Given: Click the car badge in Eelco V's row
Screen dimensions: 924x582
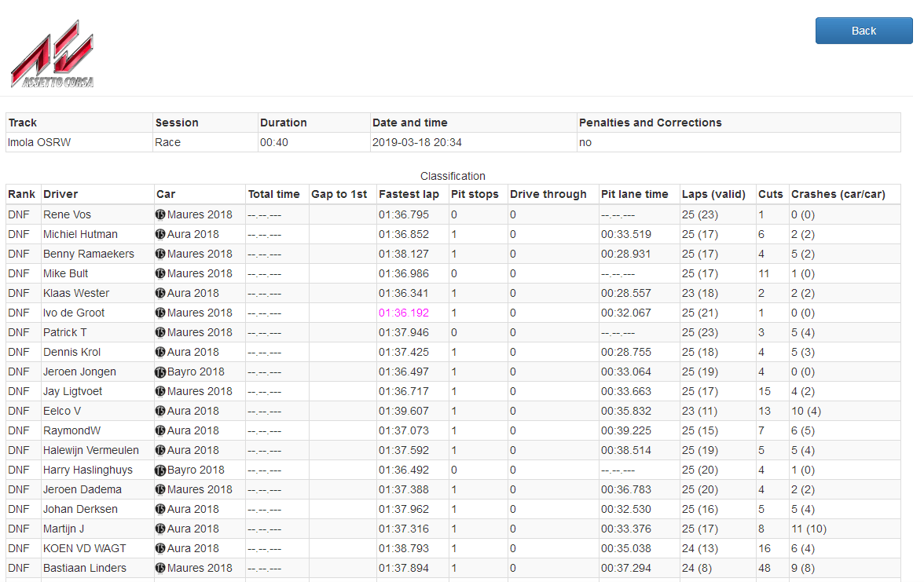Looking at the screenshot, I should pyautogui.click(x=160, y=411).
